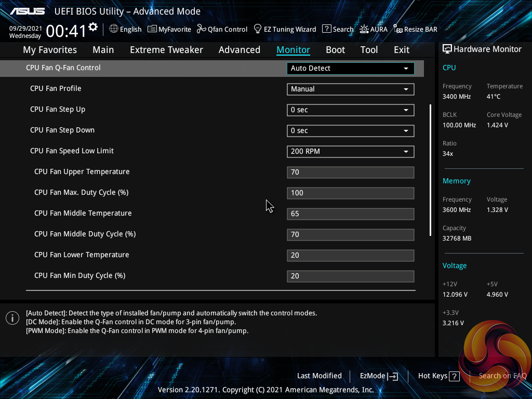532x399 pixels.
Task: Click the +3.3V 3.216 V reading
Action: [x=453, y=323]
